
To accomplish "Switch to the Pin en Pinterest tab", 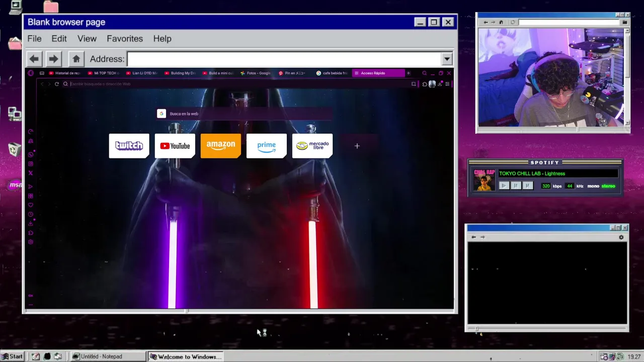I will (295, 73).
